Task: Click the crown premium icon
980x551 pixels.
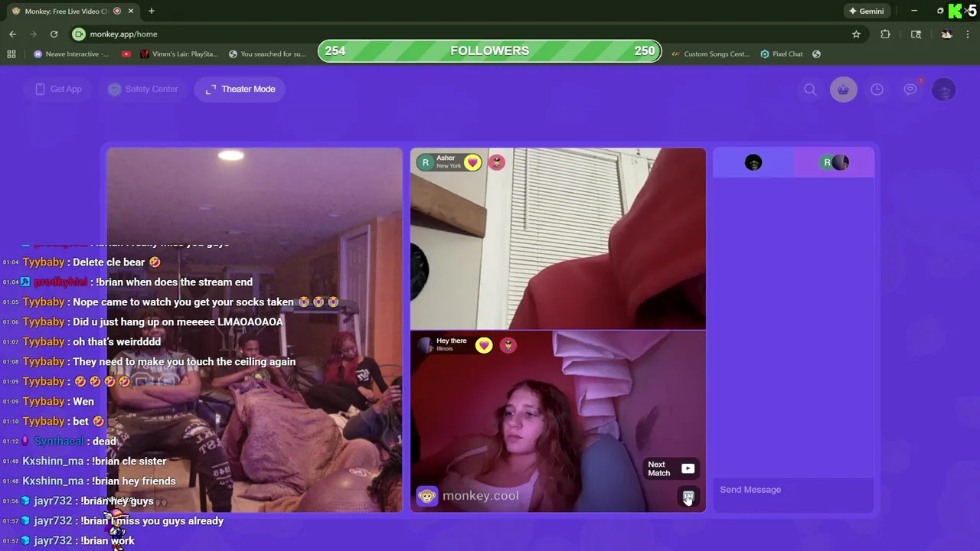Action: pos(844,90)
